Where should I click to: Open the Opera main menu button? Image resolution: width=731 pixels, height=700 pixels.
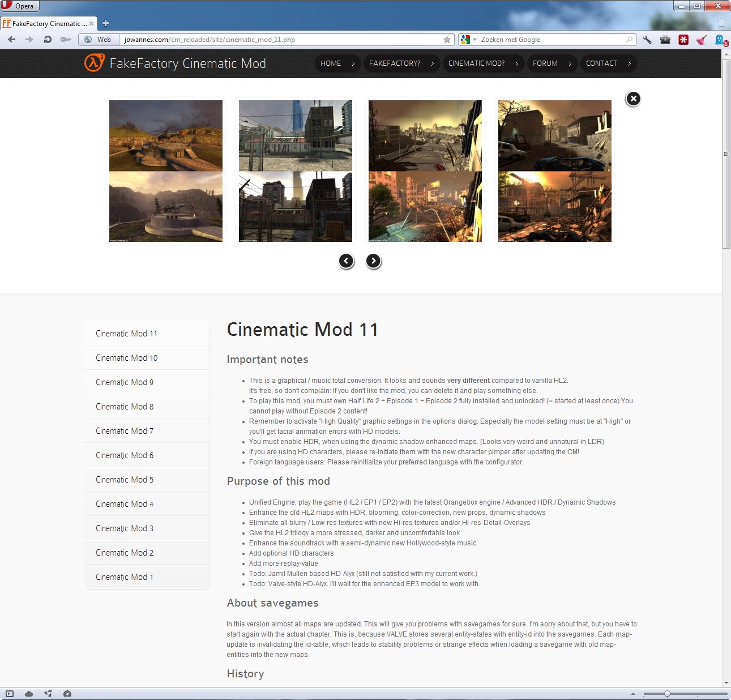tap(20, 6)
